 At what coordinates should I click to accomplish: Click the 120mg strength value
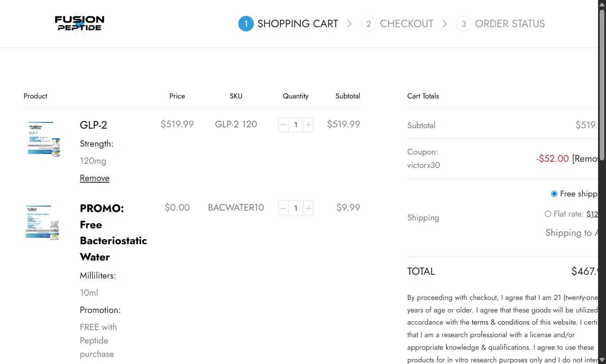[x=93, y=161]
